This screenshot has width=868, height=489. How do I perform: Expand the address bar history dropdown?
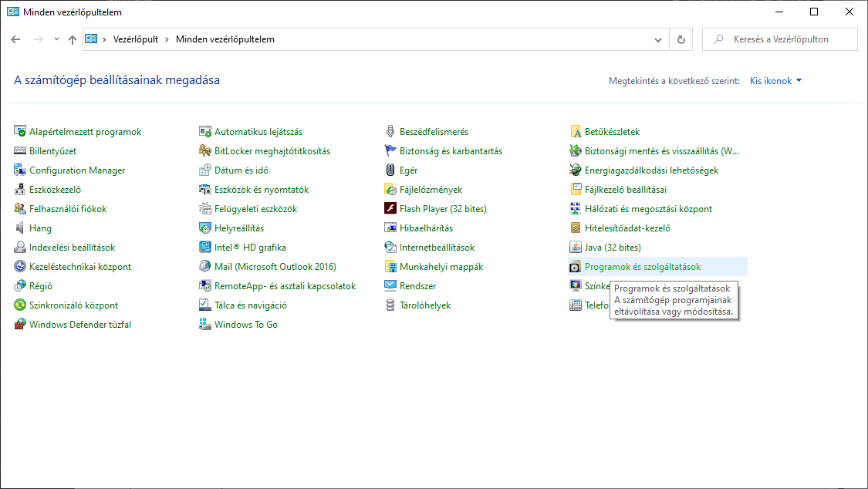click(658, 39)
